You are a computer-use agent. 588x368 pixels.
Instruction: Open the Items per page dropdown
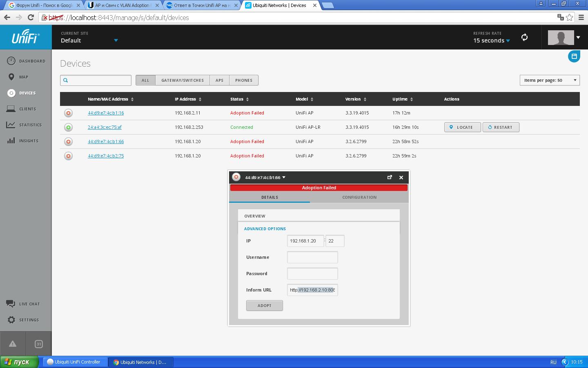[x=550, y=80]
